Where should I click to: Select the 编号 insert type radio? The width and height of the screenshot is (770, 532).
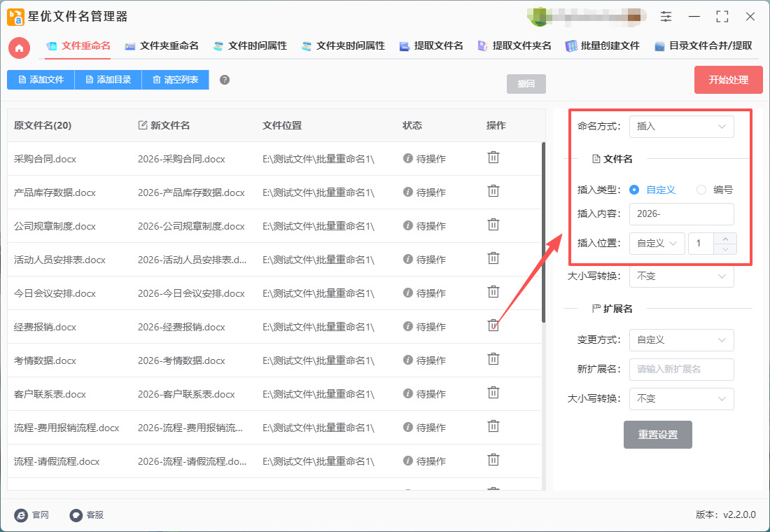pyautogui.click(x=701, y=190)
